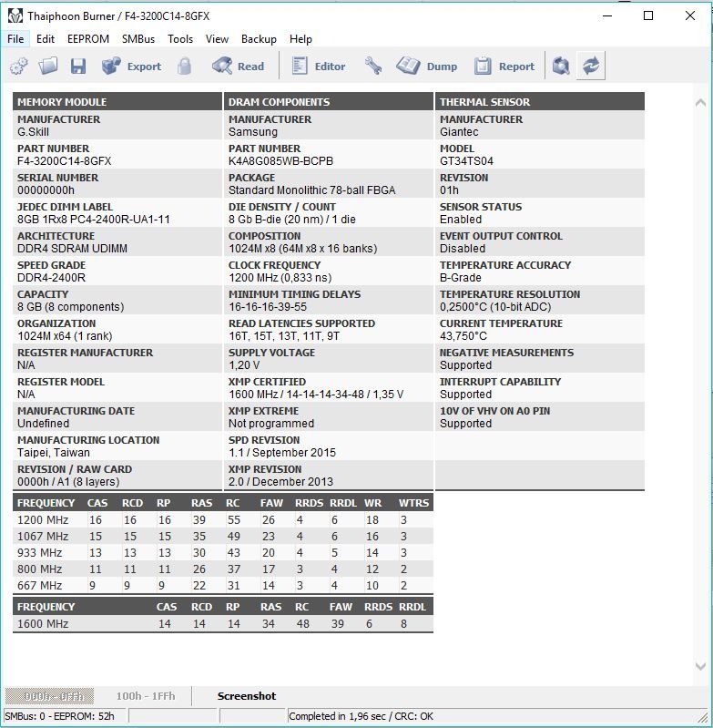The image size is (713, 728).
Task: Switch to the 000h - 0FFh tab
Action: point(50,696)
